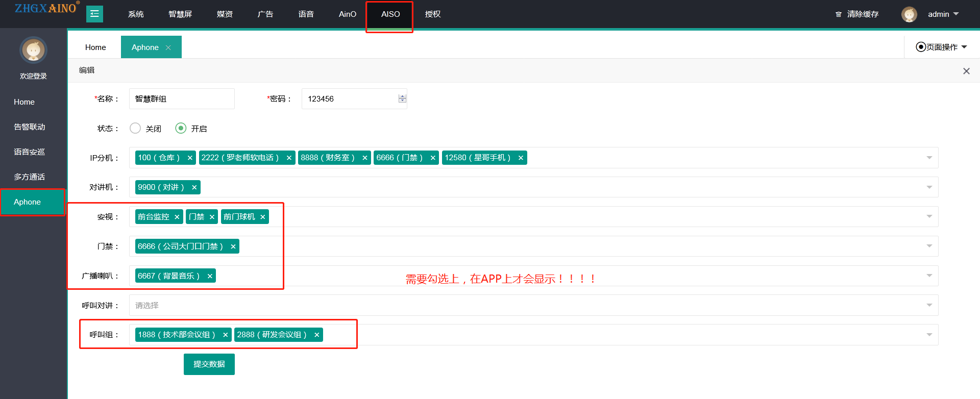Open the AISO top menu
The width and height of the screenshot is (980, 399).
(x=390, y=14)
